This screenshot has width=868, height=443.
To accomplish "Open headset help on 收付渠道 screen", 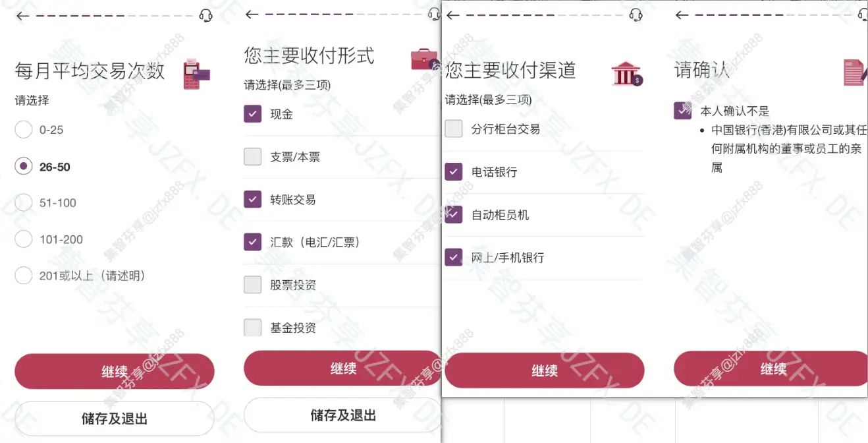I will point(636,15).
